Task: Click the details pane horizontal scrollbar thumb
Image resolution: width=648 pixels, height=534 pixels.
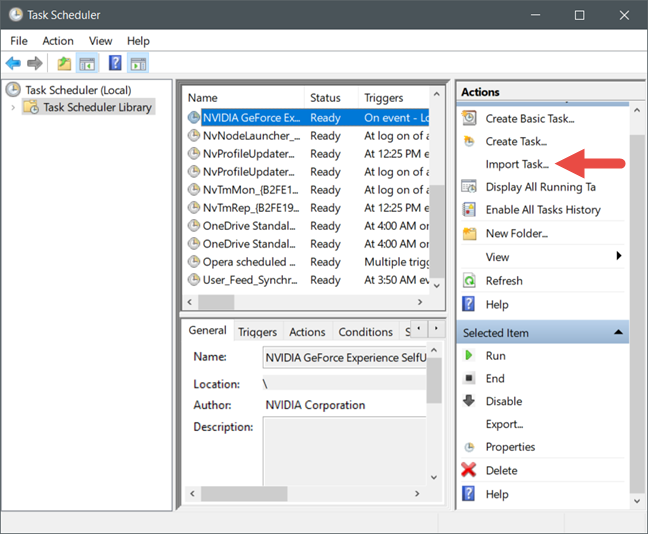Action: pos(244,493)
